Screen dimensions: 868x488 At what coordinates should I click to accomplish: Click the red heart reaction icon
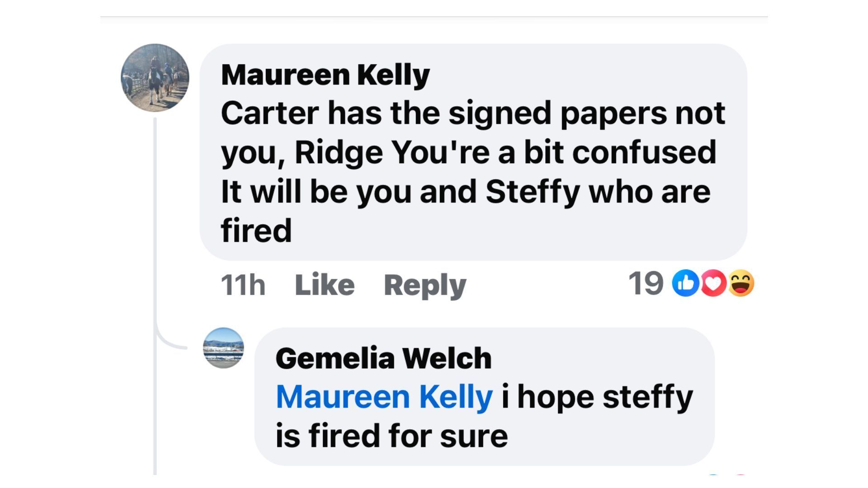713,283
